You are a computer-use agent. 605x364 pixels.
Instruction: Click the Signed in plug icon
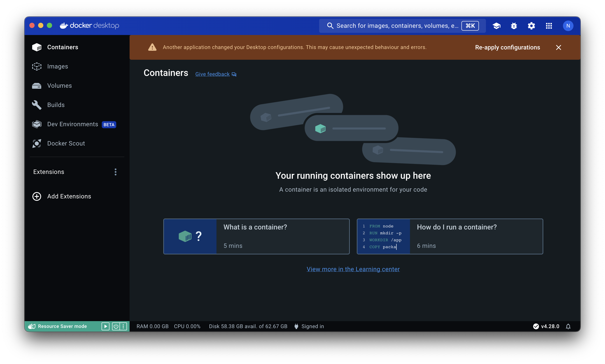coord(296,326)
